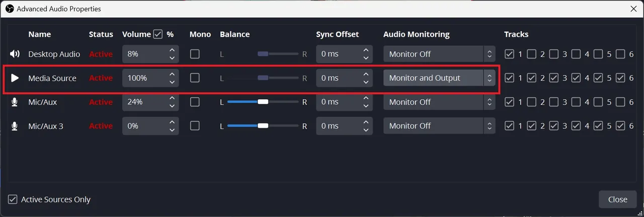Uncheck Active Sources Only checkbox
The height and width of the screenshot is (217, 644).
point(13,199)
